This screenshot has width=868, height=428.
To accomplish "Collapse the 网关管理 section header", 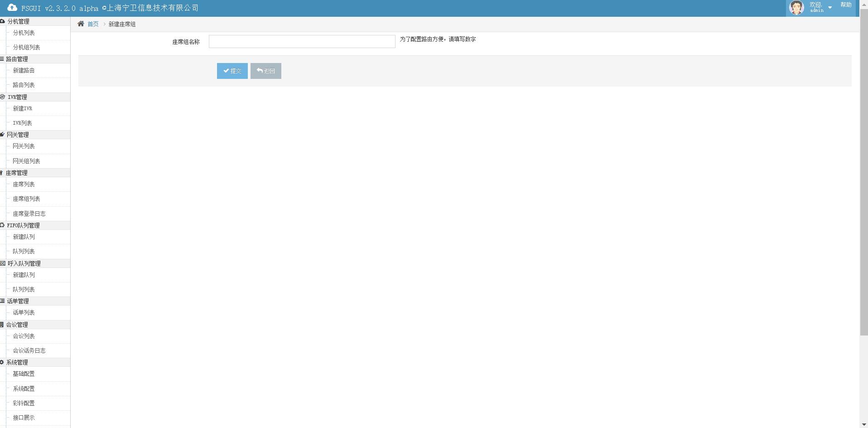I will (18, 135).
